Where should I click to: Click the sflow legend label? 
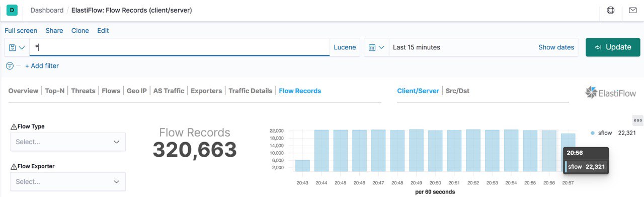(605, 133)
